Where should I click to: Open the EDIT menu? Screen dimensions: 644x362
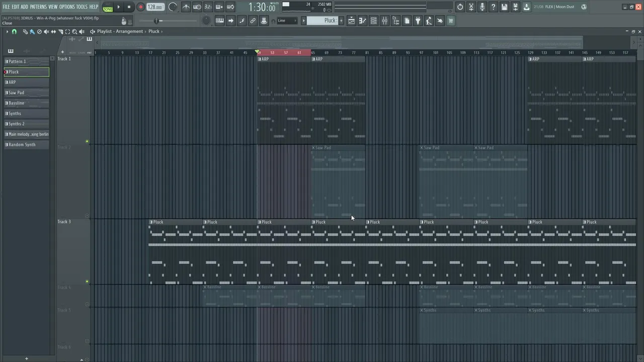[16, 7]
